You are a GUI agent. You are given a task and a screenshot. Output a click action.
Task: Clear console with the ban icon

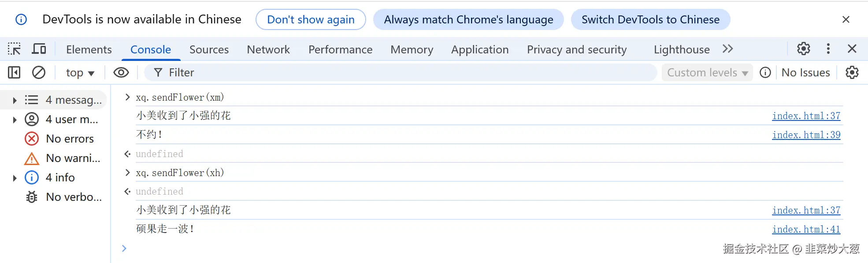point(39,72)
